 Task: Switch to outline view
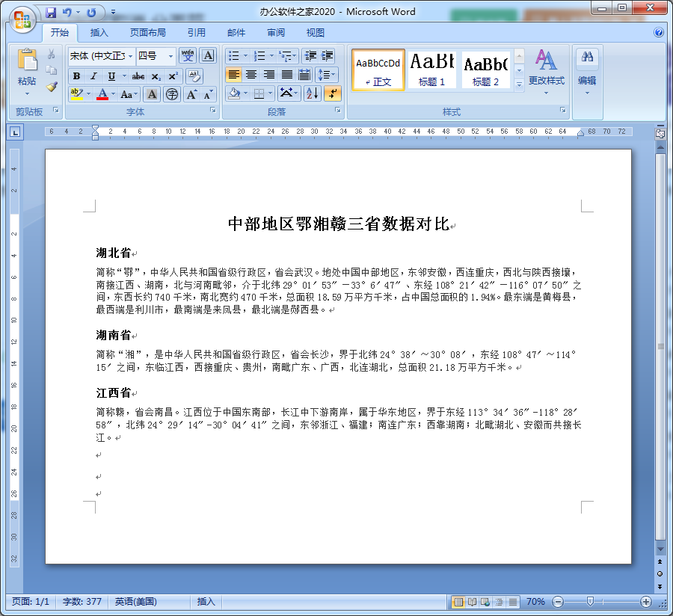point(500,602)
